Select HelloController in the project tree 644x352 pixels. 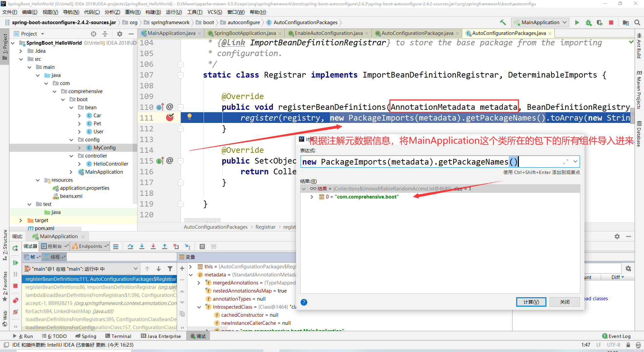pyautogui.click(x=111, y=164)
